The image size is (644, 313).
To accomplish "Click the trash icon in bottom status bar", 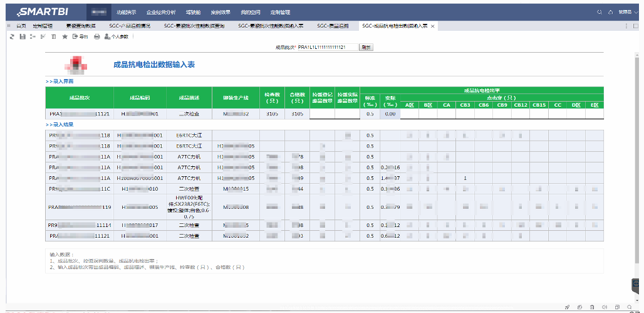I will coord(592,307).
